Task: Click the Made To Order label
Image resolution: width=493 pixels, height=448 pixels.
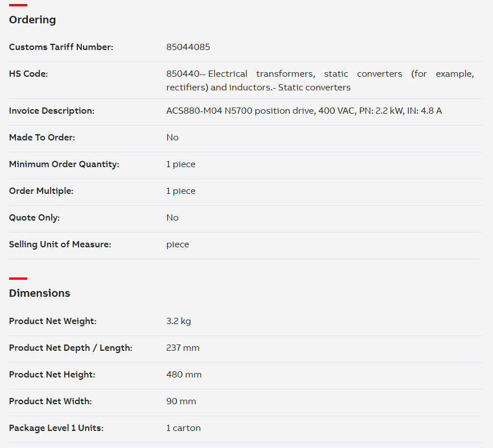Action: (x=42, y=138)
